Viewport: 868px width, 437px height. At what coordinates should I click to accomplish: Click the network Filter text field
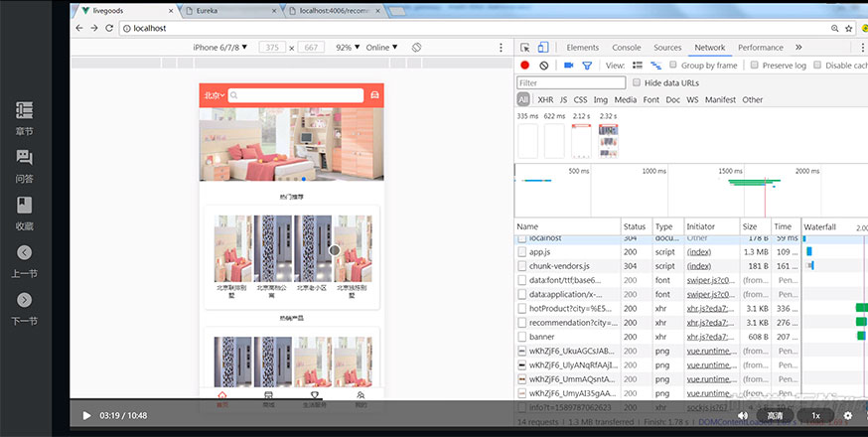pyautogui.click(x=571, y=83)
